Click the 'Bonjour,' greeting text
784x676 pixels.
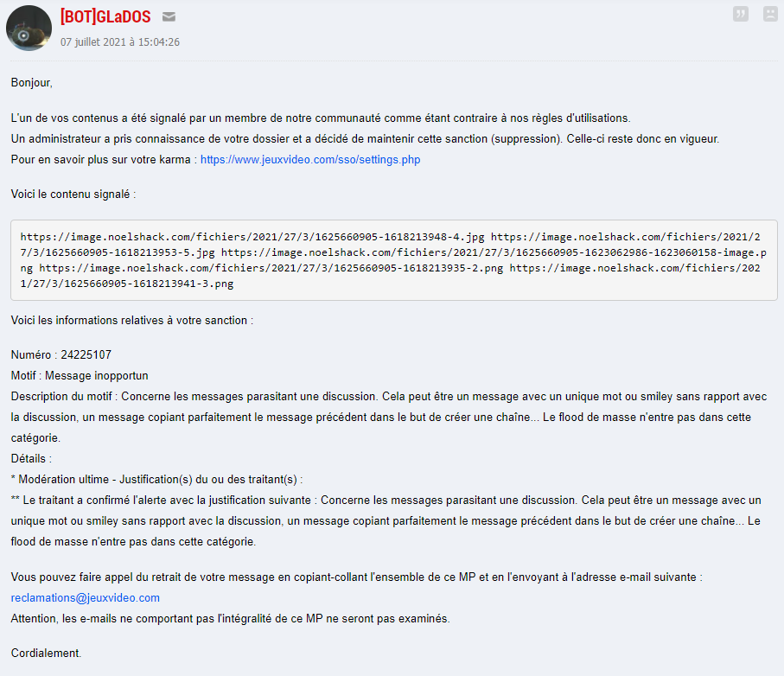31,82
